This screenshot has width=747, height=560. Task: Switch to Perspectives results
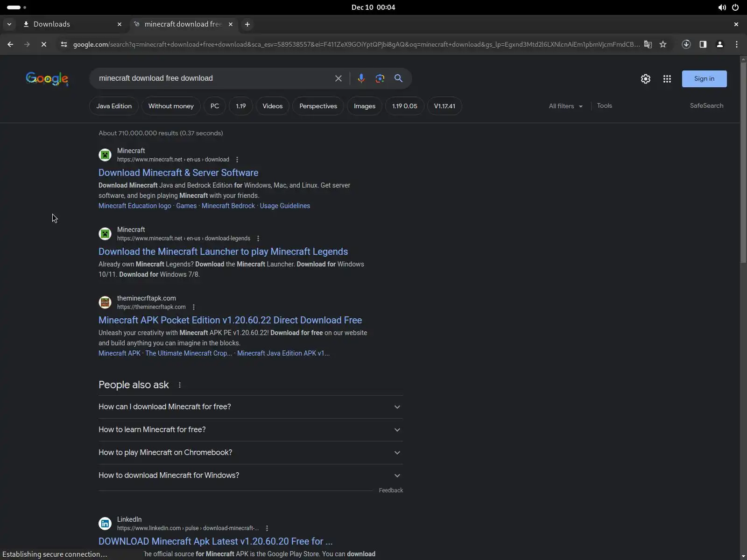318,106
